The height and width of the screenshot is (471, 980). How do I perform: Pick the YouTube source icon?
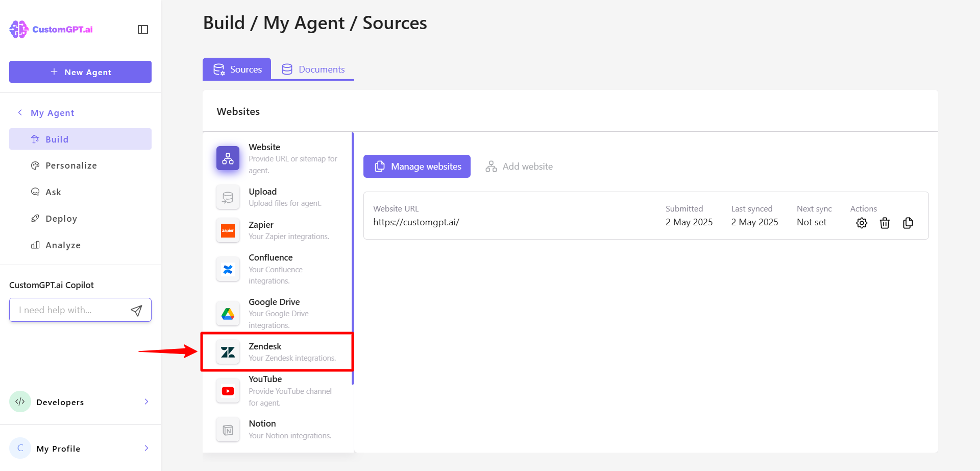click(228, 391)
